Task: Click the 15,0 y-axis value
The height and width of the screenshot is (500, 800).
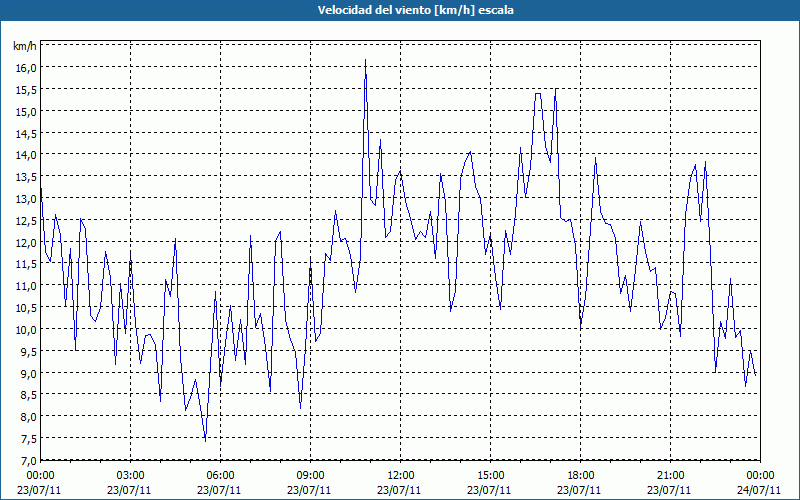Action: [x=25, y=112]
